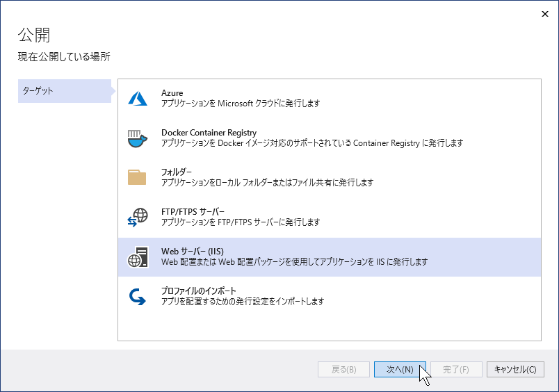The width and height of the screenshot is (559, 392).
Task: Choose the プロファイルのインポート title
Action: (199, 291)
